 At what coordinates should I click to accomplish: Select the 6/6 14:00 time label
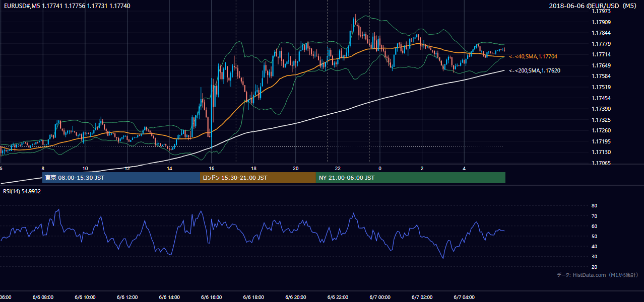(169, 297)
